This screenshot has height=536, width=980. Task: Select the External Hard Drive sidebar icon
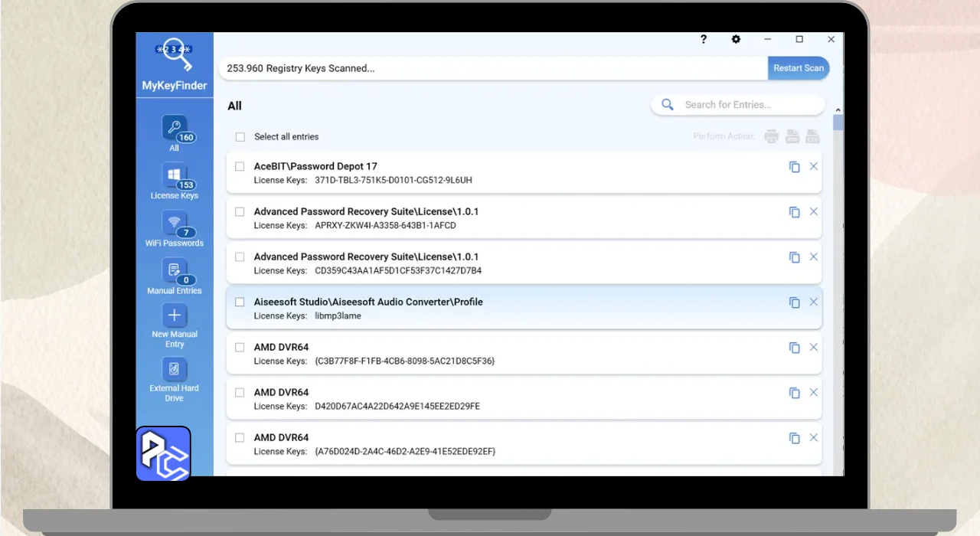click(x=175, y=370)
